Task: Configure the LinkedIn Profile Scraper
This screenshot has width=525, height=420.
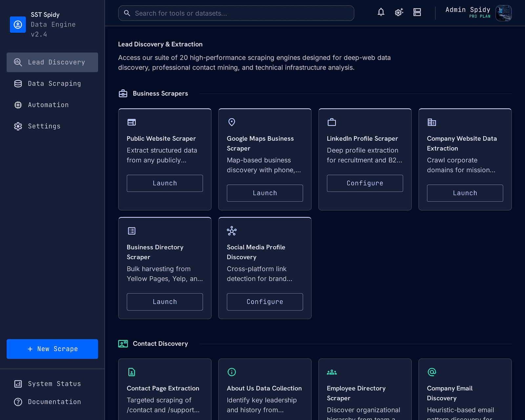Action: pos(365,183)
